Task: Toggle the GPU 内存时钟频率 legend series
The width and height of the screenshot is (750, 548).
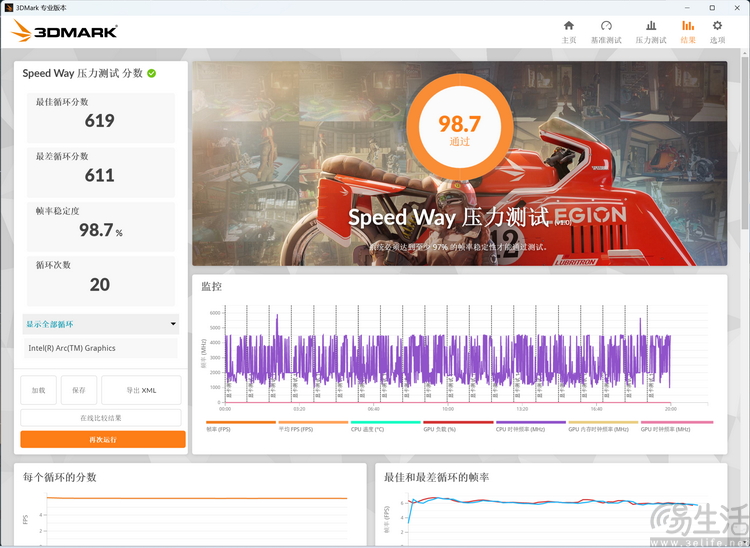Action: click(x=603, y=426)
